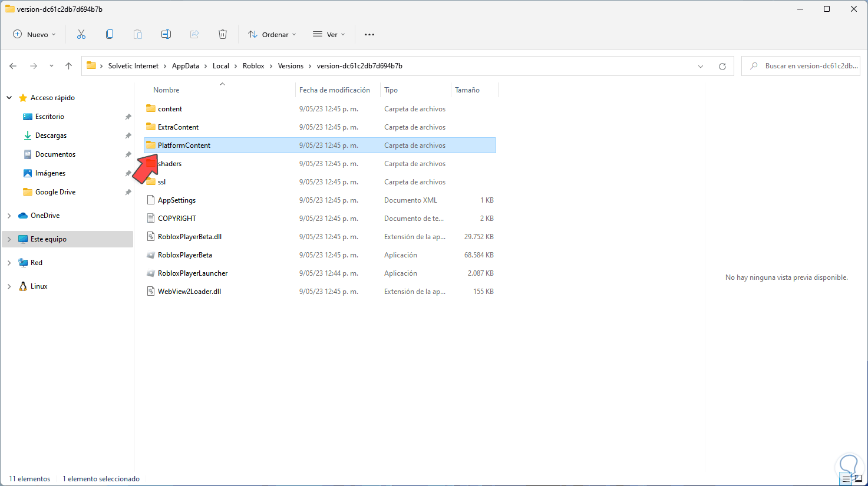Click the WebView2Loader.dll file icon

(x=151, y=291)
